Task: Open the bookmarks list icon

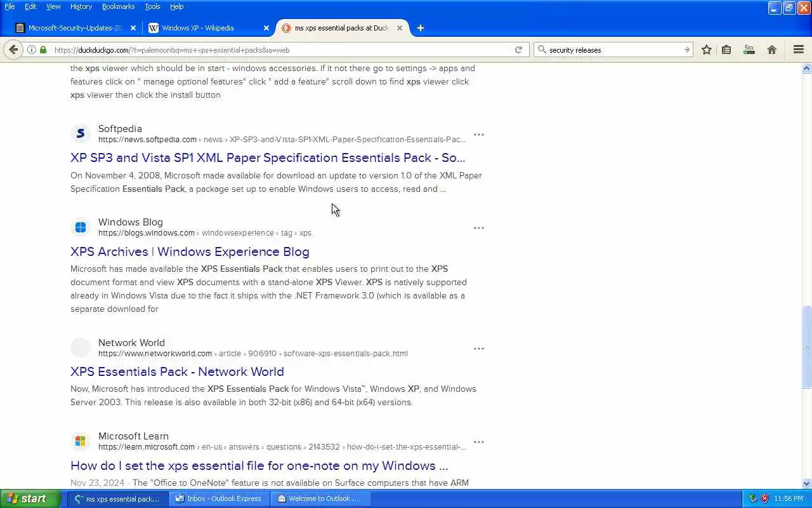Action: 726,50
